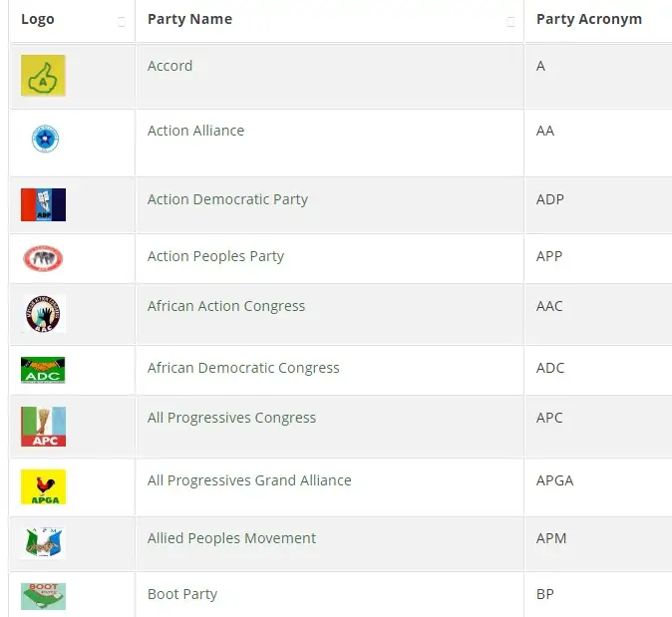Select the African Democratic Congress name
This screenshot has height=617, width=672.
pyautogui.click(x=243, y=368)
